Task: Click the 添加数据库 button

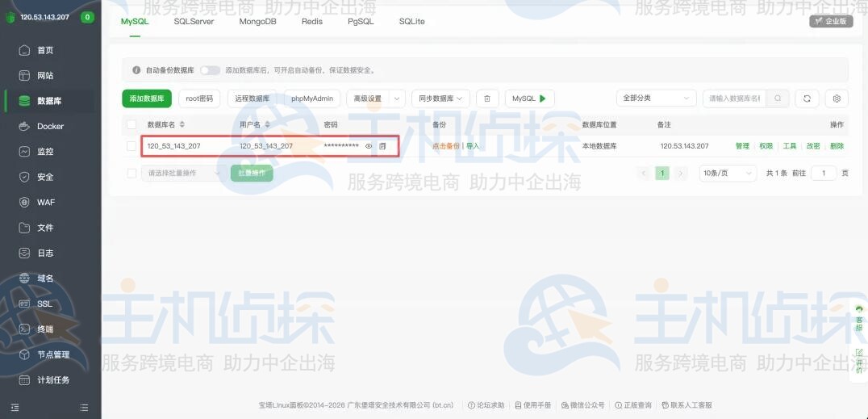Action: [x=147, y=98]
